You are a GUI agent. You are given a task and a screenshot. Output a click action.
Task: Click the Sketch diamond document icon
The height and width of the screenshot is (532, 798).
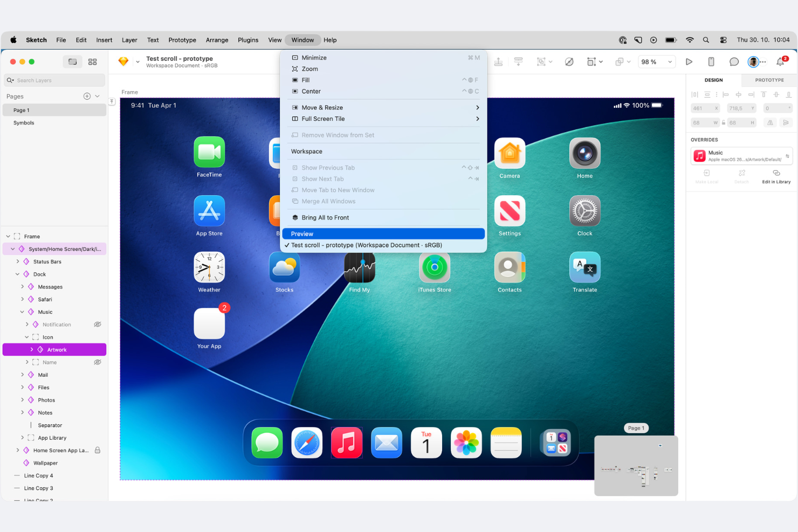point(123,61)
